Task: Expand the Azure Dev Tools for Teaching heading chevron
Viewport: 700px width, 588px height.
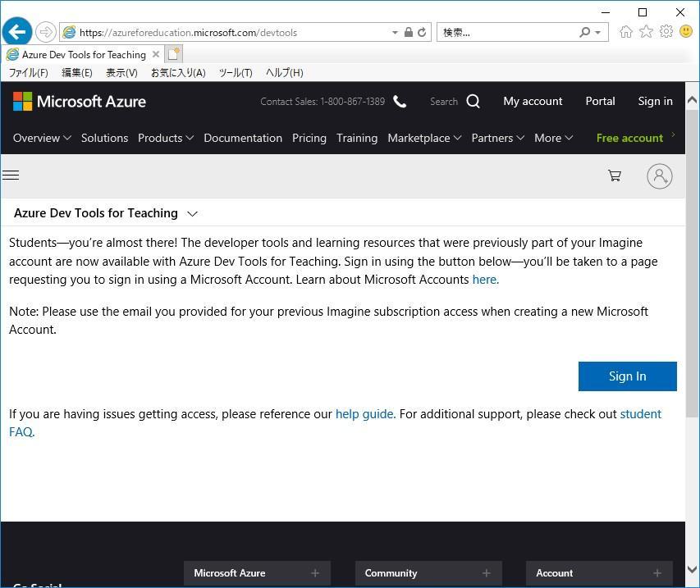Action: pos(192,214)
